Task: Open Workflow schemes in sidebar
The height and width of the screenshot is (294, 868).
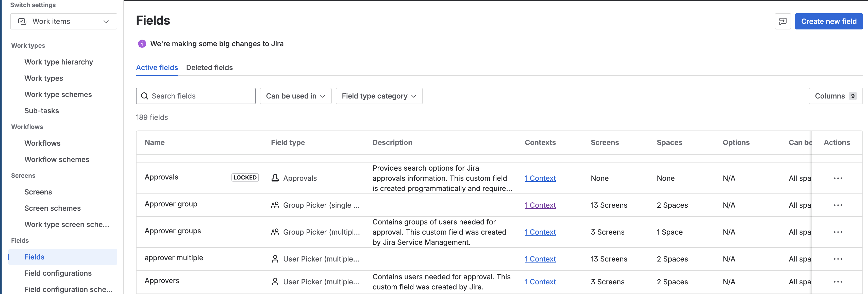Action: point(57,159)
